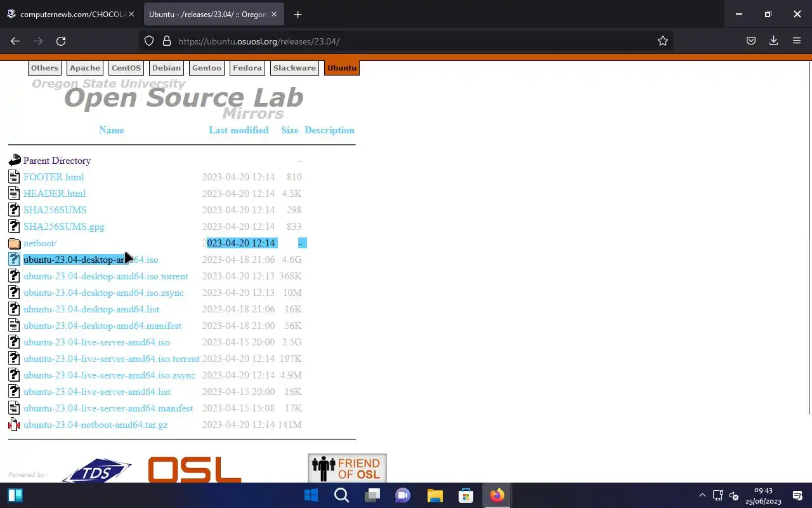812x508 pixels.
Task: Open Task View on taskbar
Action: click(x=372, y=495)
